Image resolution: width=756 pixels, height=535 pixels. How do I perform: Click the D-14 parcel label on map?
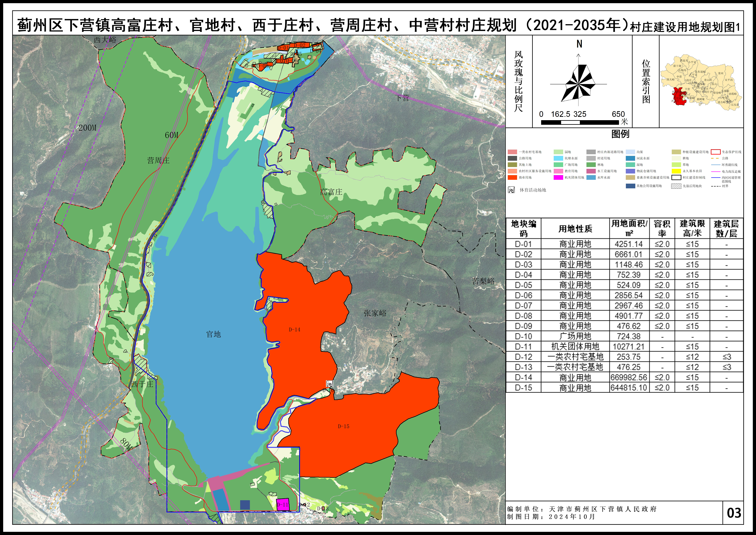click(294, 329)
